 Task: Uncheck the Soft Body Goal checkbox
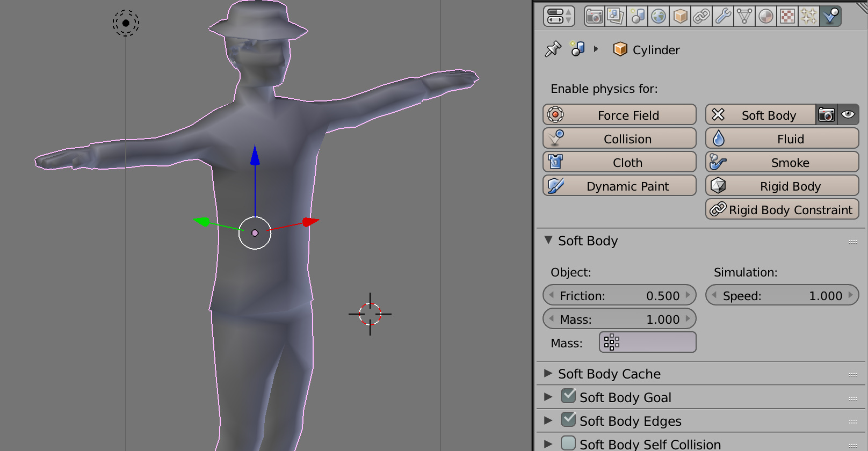coord(568,396)
